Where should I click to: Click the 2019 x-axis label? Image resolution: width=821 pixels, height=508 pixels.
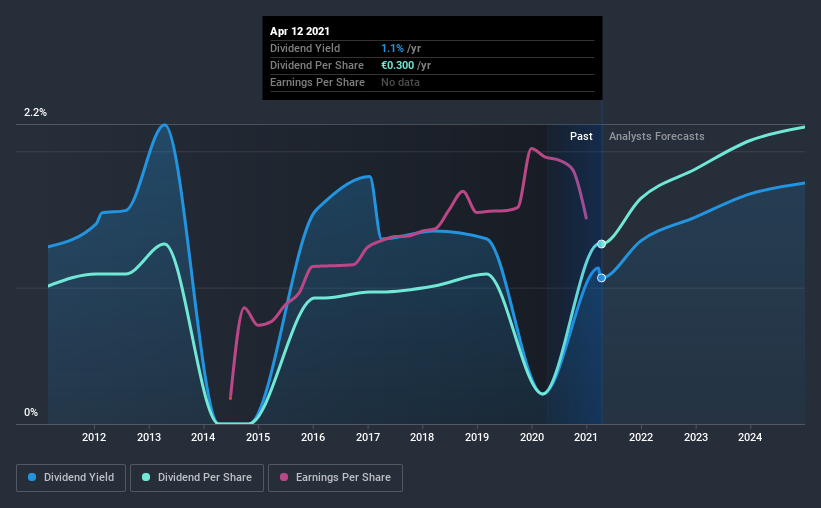coord(477,437)
